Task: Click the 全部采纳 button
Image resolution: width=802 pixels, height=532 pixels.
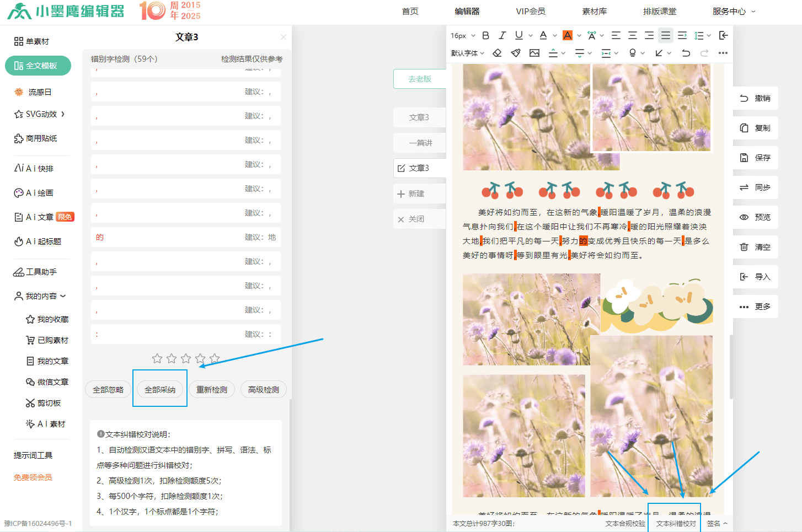Action: click(x=160, y=390)
